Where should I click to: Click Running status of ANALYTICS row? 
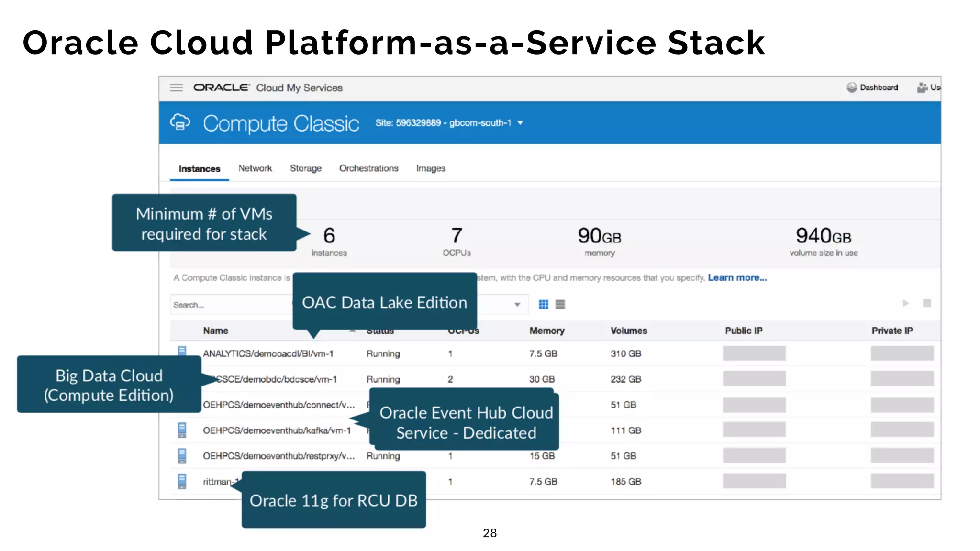pyautogui.click(x=383, y=353)
